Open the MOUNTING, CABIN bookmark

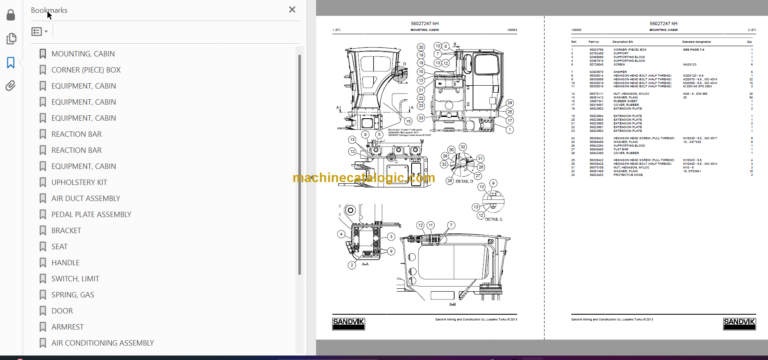[x=83, y=54]
